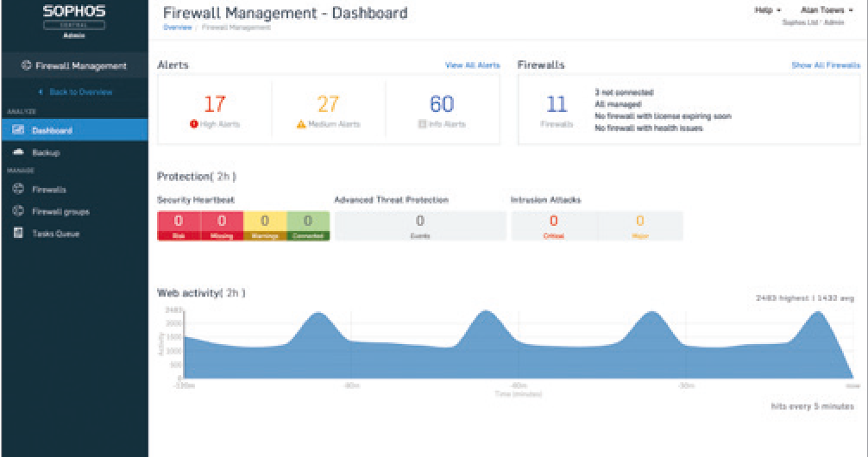Open Show All Firewalls link

click(825, 66)
